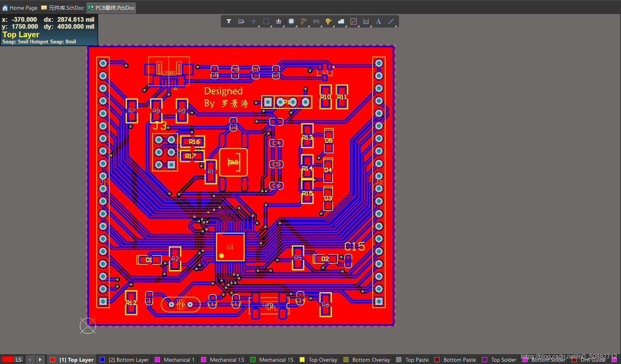Select the line drawing tool

(391, 21)
